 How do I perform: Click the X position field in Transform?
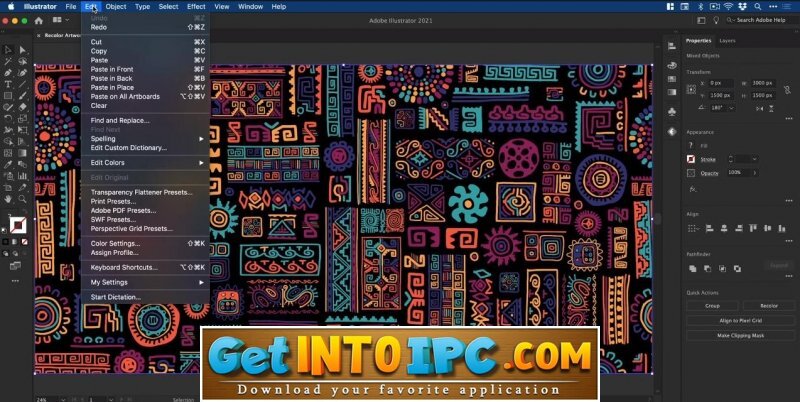pos(721,83)
